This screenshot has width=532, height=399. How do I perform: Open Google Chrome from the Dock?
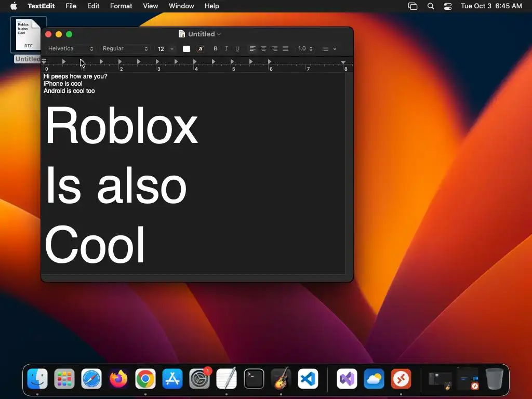pos(145,379)
